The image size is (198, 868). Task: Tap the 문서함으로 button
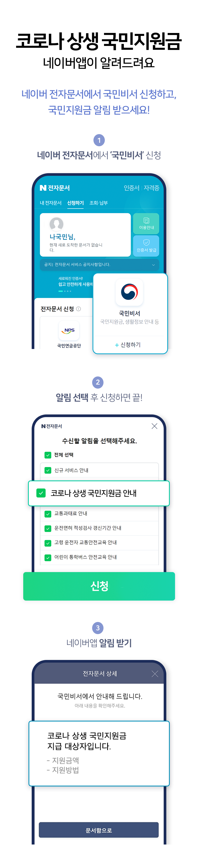point(99,830)
